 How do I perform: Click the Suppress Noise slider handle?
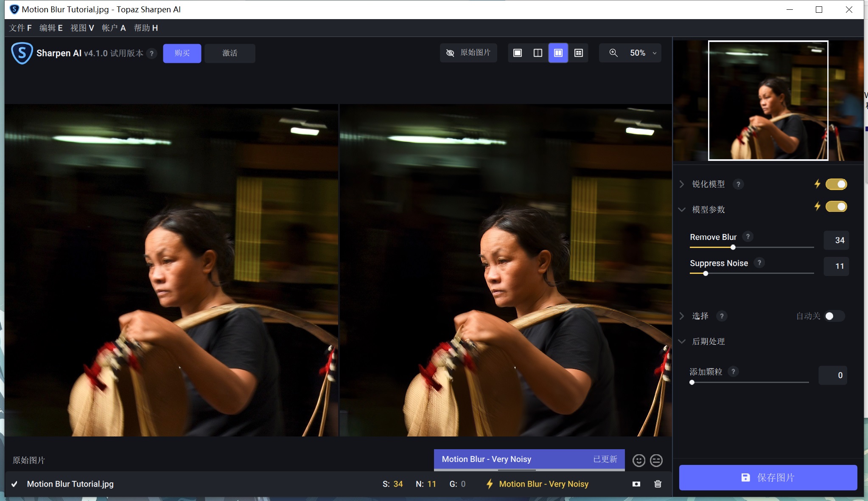[706, 273]
